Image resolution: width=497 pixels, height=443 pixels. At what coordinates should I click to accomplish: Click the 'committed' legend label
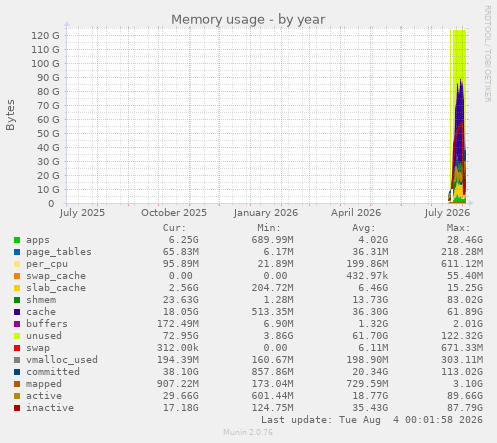tap(53, 372)
